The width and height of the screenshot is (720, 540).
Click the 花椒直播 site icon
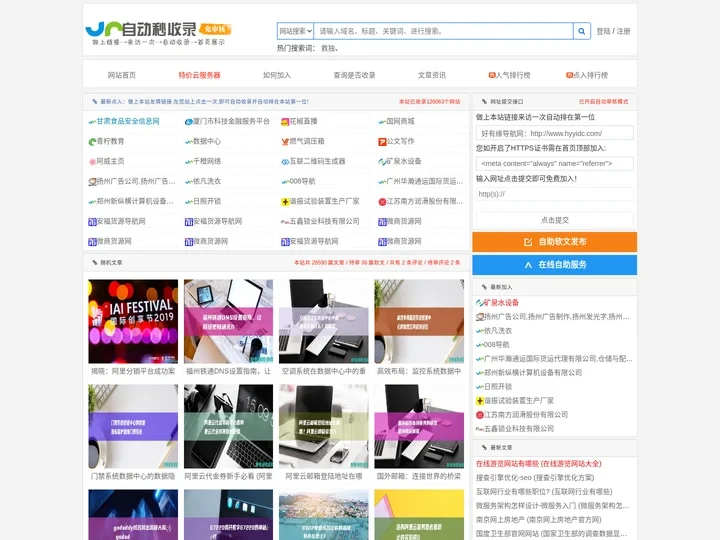pos(285,122)
